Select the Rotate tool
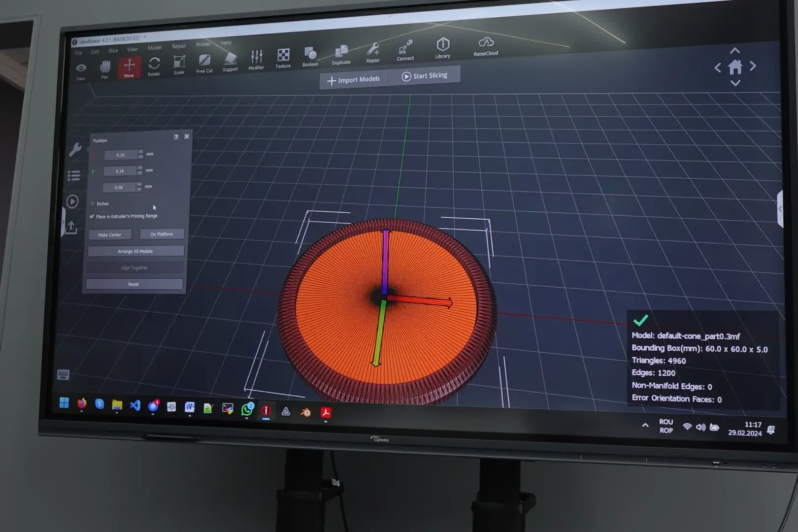Viewport: 798px width, 532px height. pyautogui.click(x=154, y=66)
